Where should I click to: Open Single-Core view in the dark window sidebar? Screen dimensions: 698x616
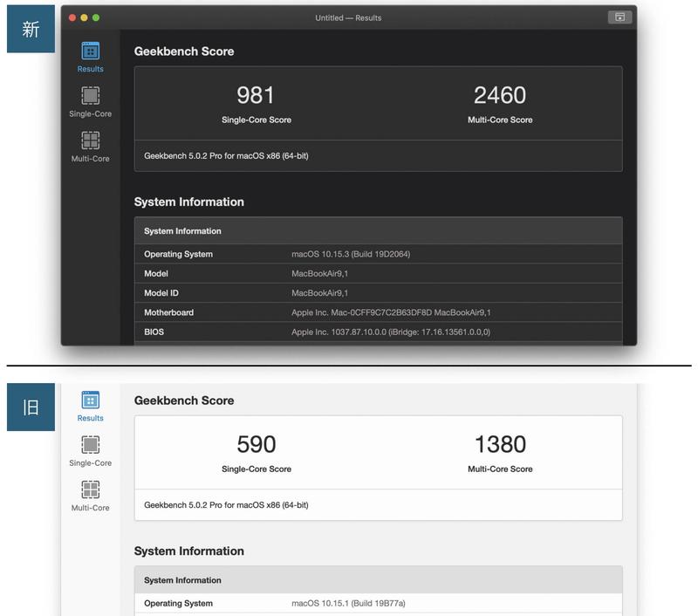[x=90, y=97]
